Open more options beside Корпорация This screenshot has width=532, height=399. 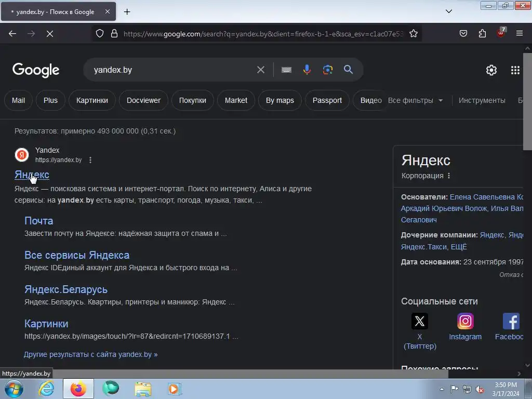(449, 176)
